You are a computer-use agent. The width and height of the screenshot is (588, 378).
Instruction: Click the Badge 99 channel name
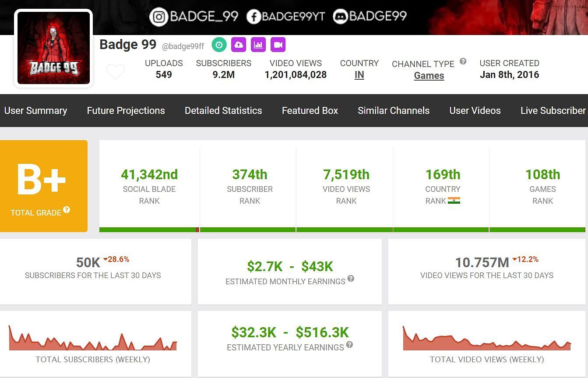pos(128,45)
